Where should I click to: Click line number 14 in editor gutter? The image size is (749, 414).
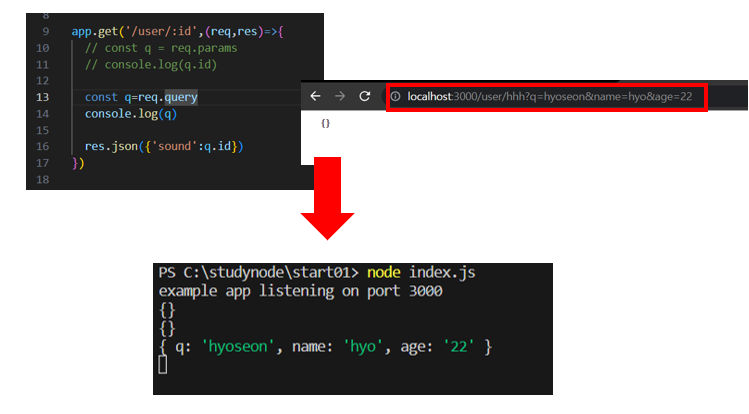43,114
